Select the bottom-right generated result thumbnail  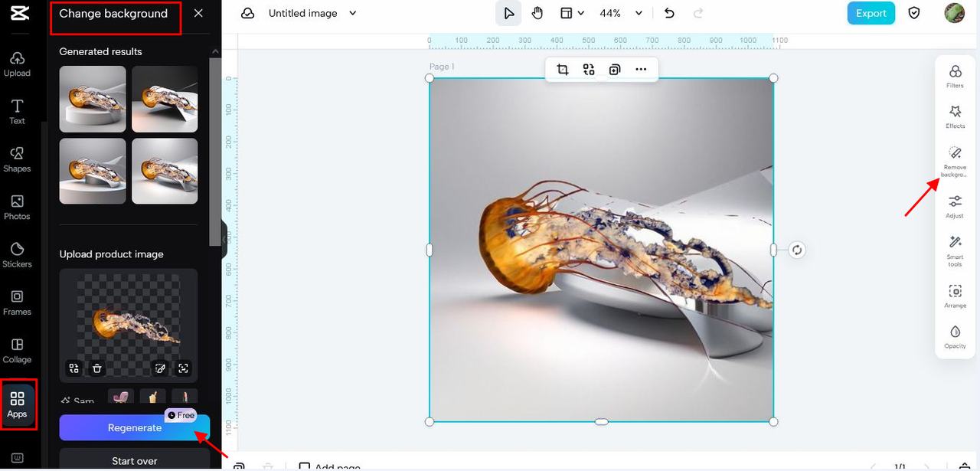[x=165, y=171]
